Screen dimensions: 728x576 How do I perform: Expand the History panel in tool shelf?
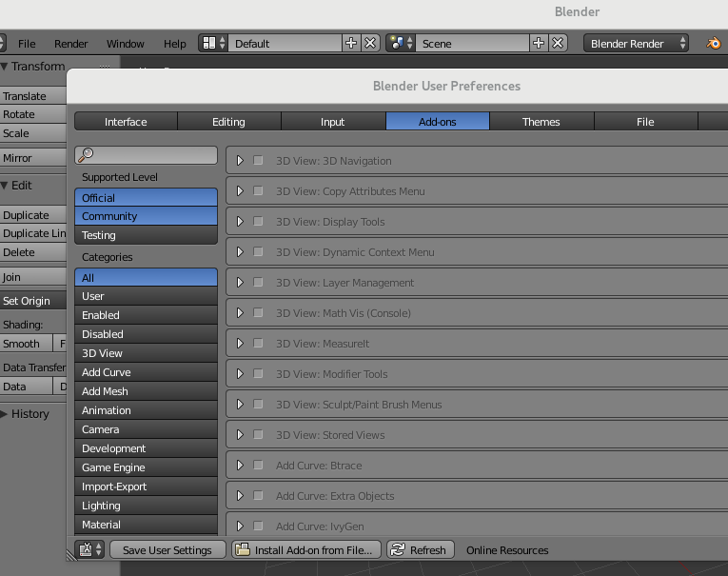pyautogui.click(x=4, y=414)
